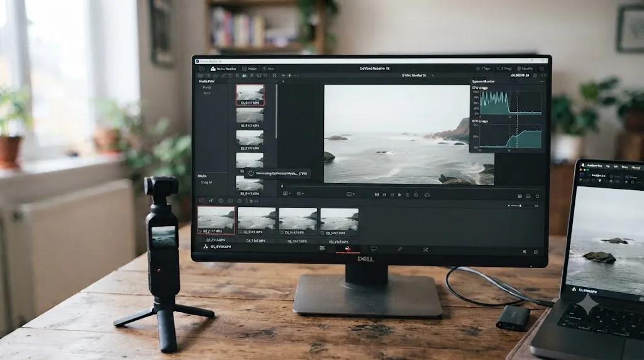Select the fourth clip thumbnail in the bottom strip
The height and width of the screenshot is (360, 644).
tap(339, 222)
